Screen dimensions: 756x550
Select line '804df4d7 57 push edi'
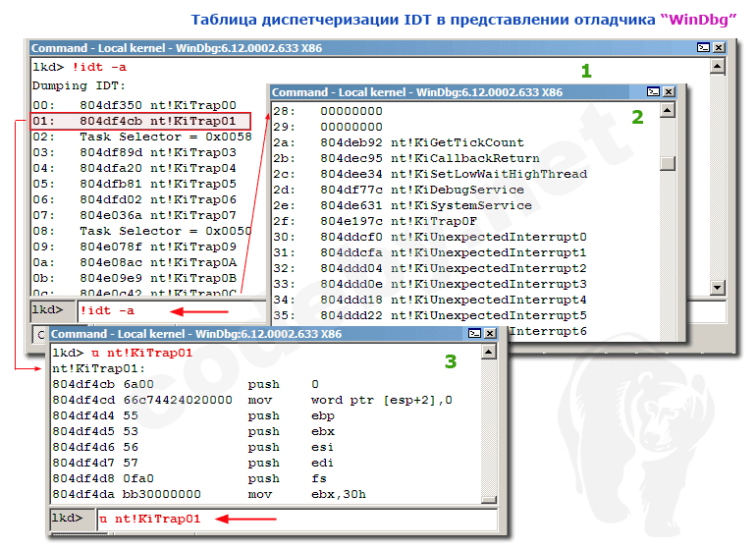192,463
